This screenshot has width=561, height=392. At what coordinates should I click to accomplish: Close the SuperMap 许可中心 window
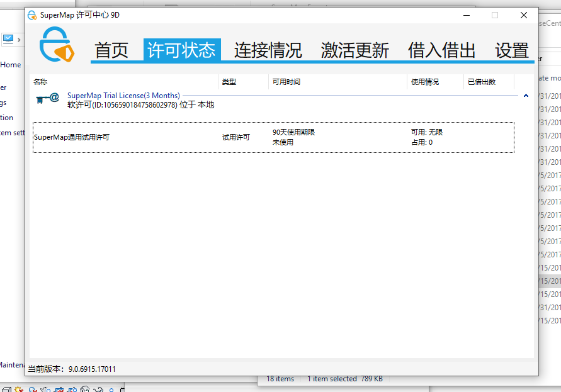coord(524,15)
